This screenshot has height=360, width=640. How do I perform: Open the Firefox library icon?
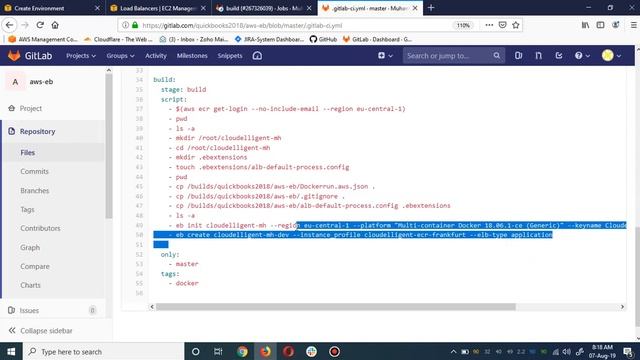(x=585, y=25)
